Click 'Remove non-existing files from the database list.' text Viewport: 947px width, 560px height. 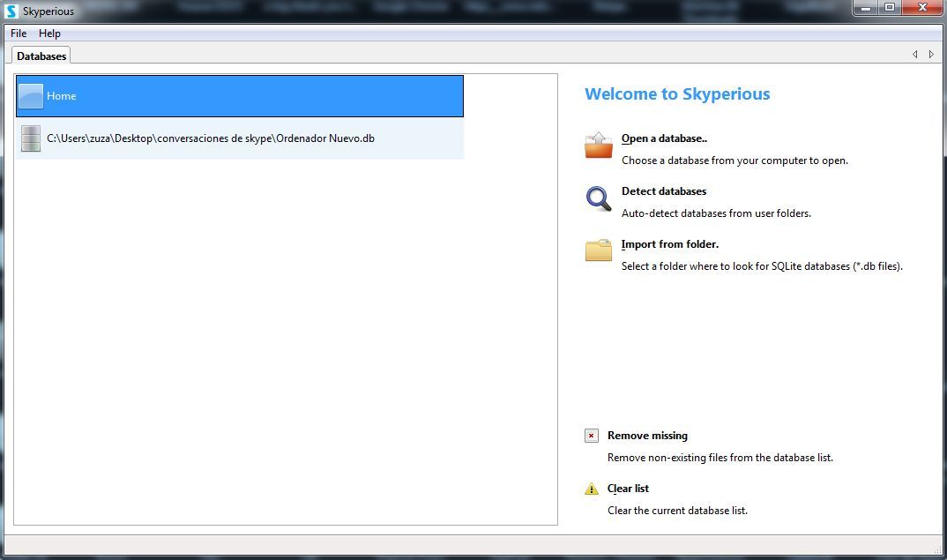tap(720, 458)
